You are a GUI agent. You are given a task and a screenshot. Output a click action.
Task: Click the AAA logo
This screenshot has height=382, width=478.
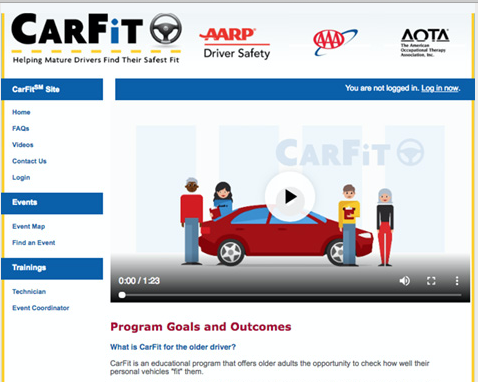(335, 42)
